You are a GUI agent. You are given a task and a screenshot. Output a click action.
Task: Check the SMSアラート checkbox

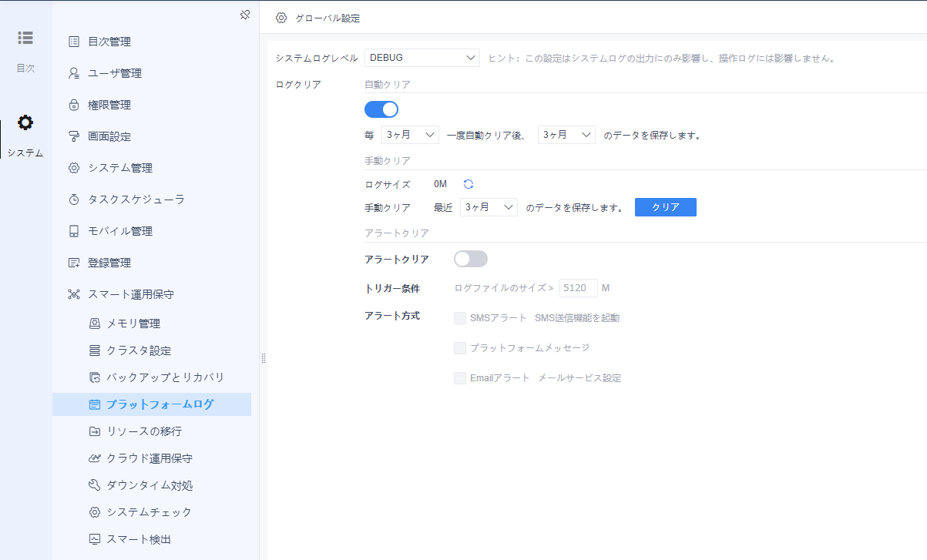click(x=460, y=317)
